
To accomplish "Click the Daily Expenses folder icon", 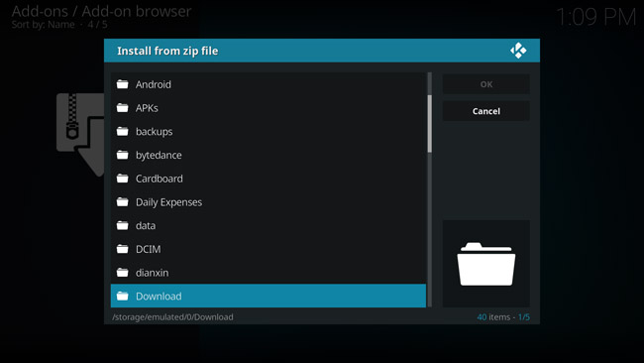I will [123, 202].
